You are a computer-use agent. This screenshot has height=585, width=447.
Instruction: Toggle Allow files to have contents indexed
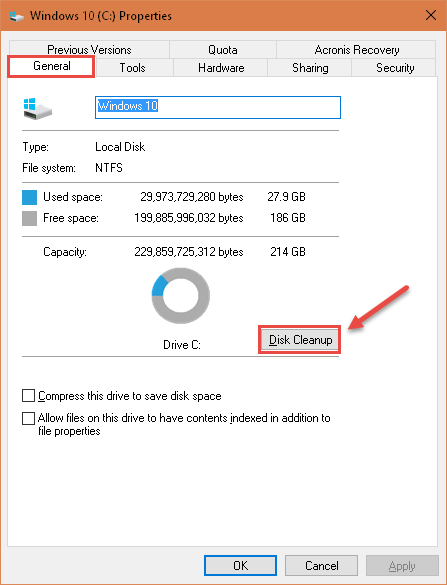pyautogui.click(x=28, y=418)
